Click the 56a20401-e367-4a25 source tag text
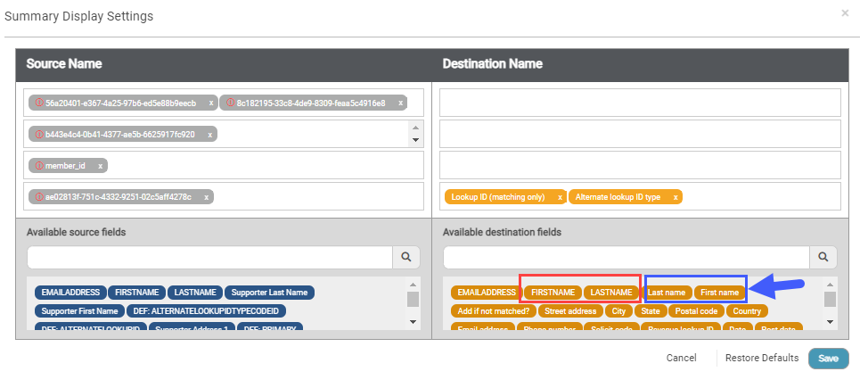Viewport: 868px width, 380px height. (x=120, y=103)
